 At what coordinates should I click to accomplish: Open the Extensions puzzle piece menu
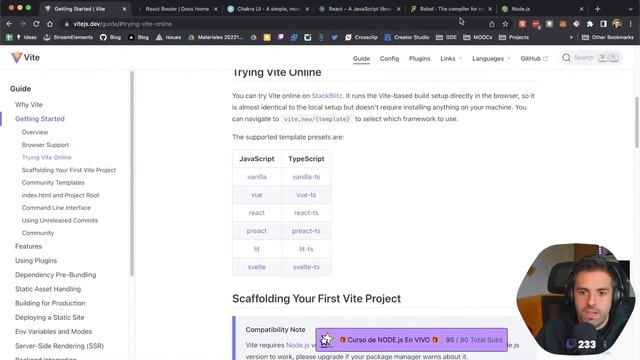tap(590, 24)
